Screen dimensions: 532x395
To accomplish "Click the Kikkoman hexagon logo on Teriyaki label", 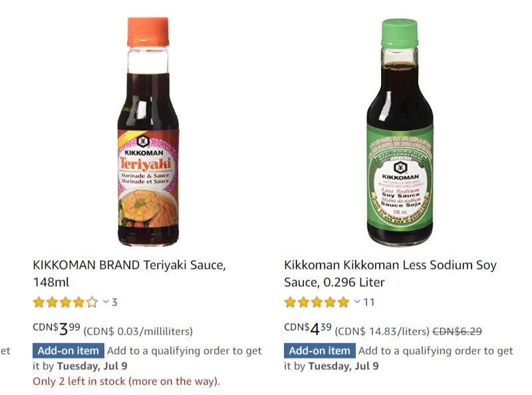I will tap(143, 141).
